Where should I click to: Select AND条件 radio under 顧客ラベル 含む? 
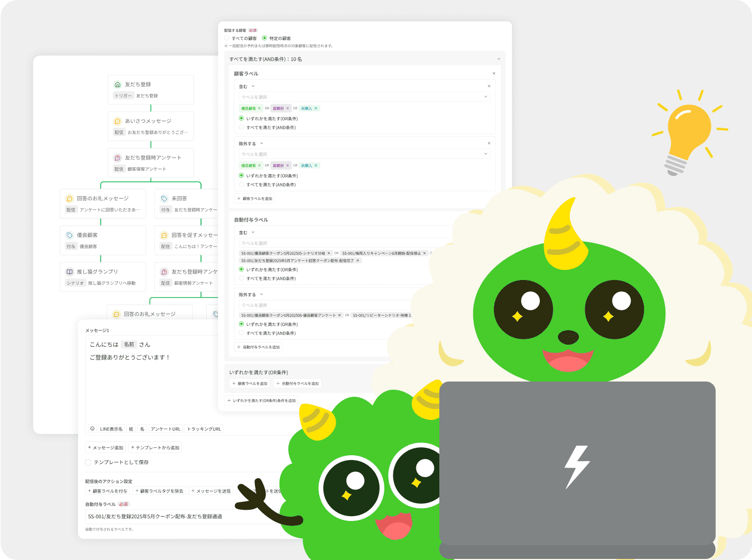(x=242, y=127)
